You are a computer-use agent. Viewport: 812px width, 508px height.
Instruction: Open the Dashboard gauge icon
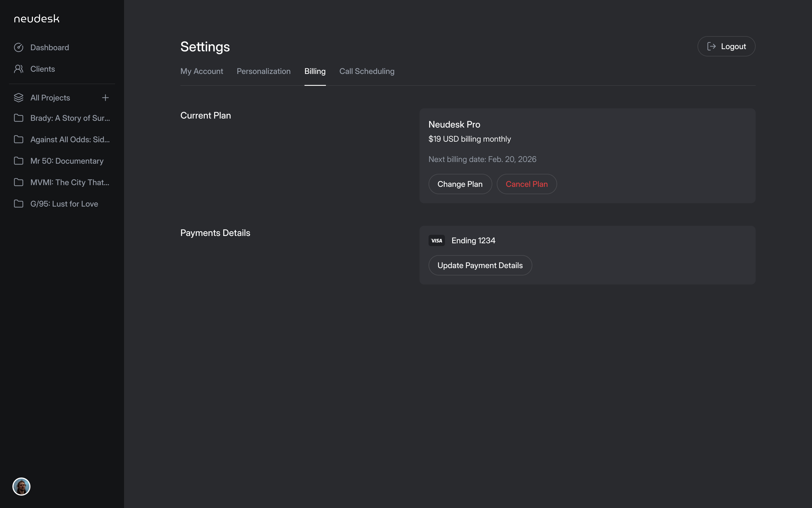click(19, 47)
